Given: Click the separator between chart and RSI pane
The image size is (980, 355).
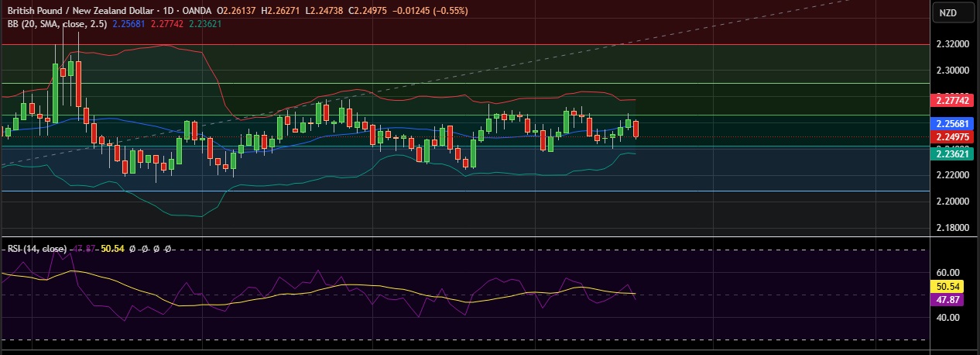Looking at the screenshot, I should [x=464, y=236].
